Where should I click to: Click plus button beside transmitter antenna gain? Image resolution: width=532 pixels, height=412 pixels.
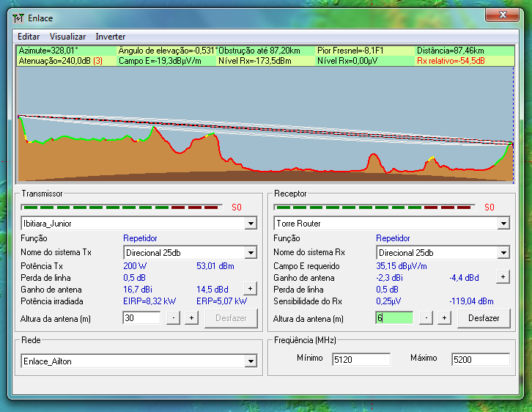click(x=250, y=289)
